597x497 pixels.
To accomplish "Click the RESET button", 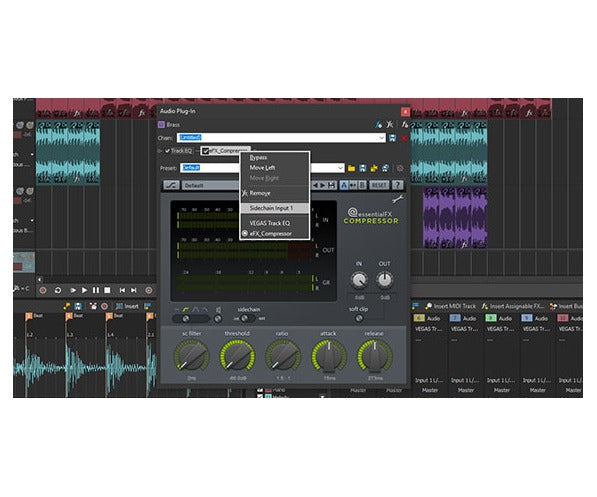I will click(x=379, y=185).
